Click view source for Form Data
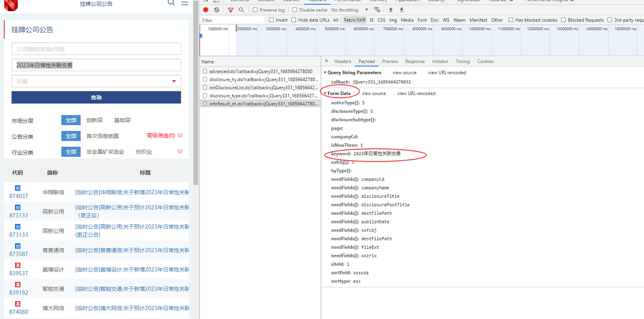The width and height of the screenshot is (644, 319). click(374, 93)
